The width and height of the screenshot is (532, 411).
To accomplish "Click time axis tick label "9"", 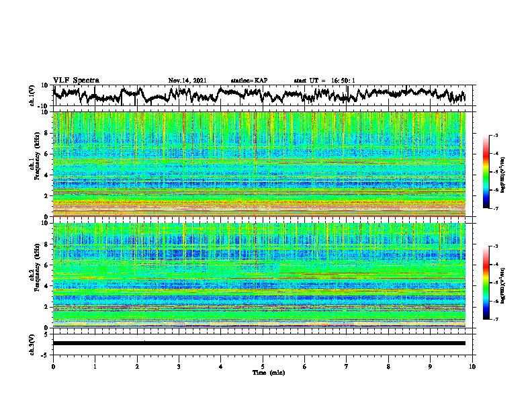I will click(x=430, y=367).
